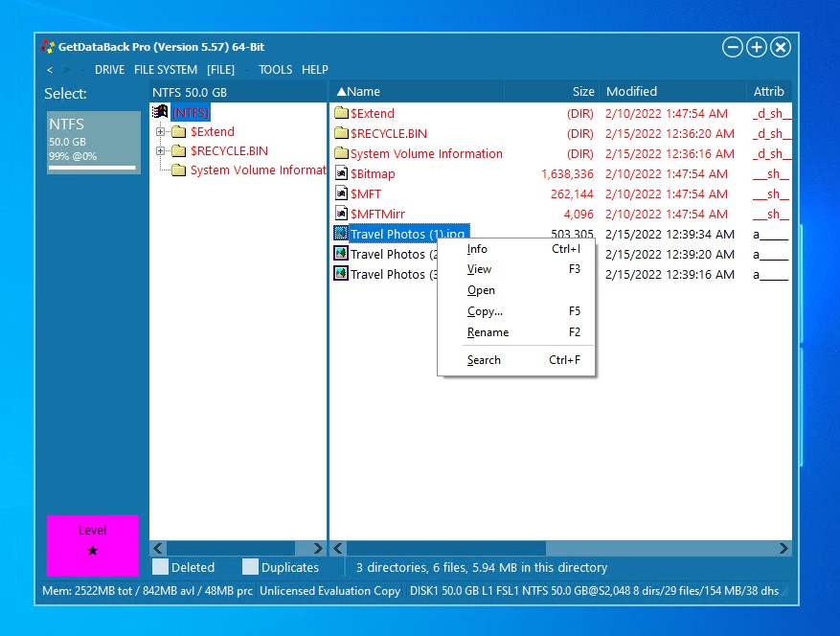840x636 pixels.
Task: Open the TOOLS menu
Action: click(x=276, y=70)
